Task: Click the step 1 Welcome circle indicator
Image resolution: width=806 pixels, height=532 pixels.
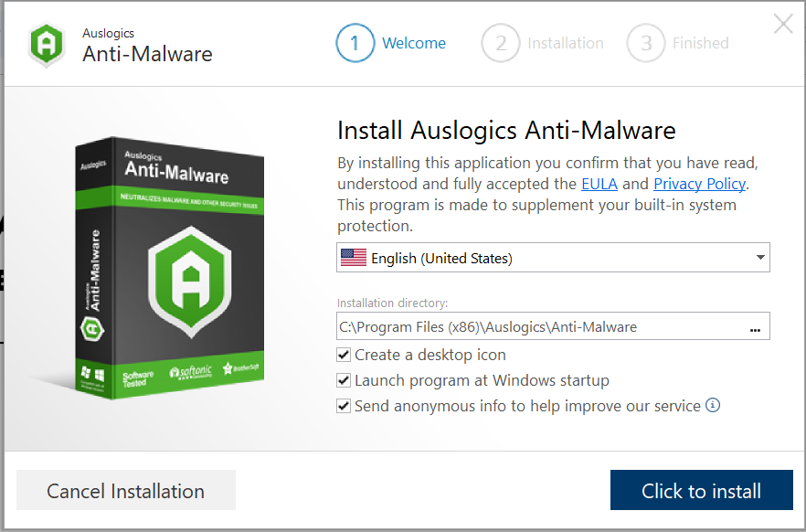Action: tap(355, 42)
